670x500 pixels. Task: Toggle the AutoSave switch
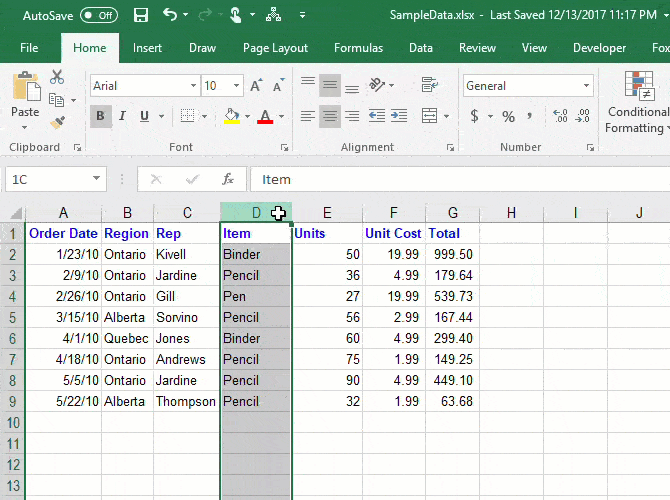click(x=98, y=15)
